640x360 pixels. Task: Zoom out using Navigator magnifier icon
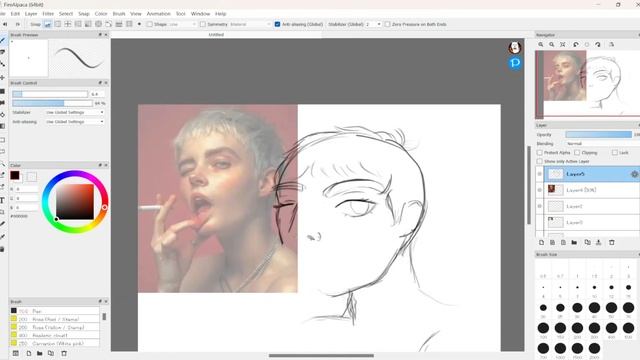[551, 44]
